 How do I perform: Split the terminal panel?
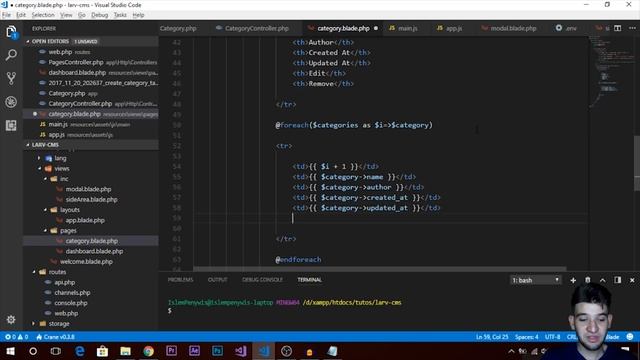(x=617, y=280)
